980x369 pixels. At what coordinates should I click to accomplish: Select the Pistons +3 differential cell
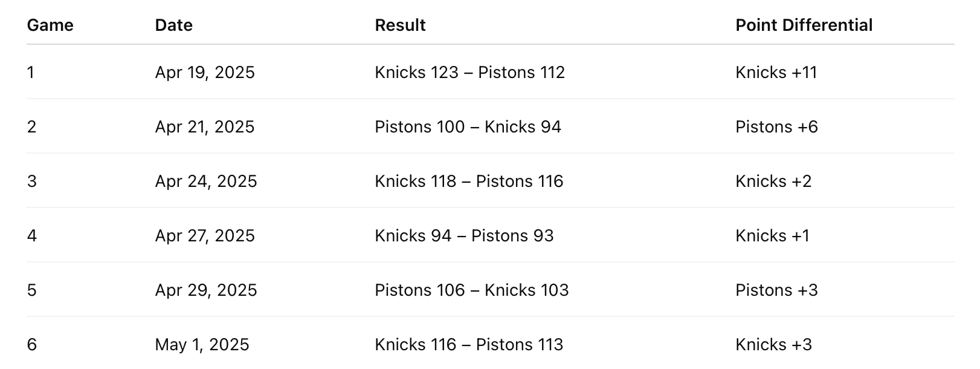coord(776,290)
